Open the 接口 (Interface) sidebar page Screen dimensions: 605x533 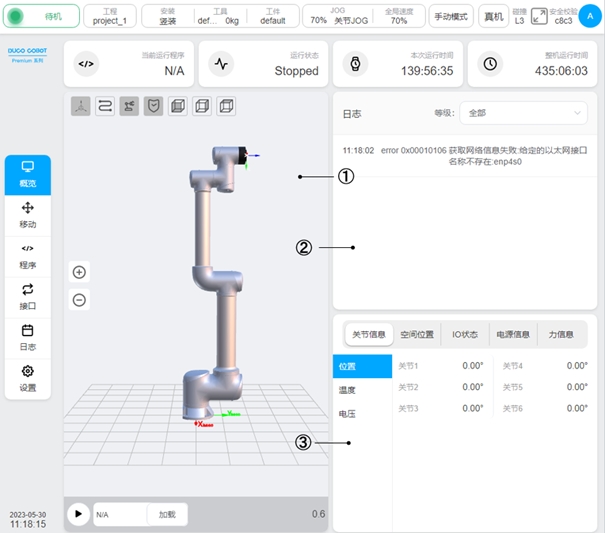tap(28, 297)
